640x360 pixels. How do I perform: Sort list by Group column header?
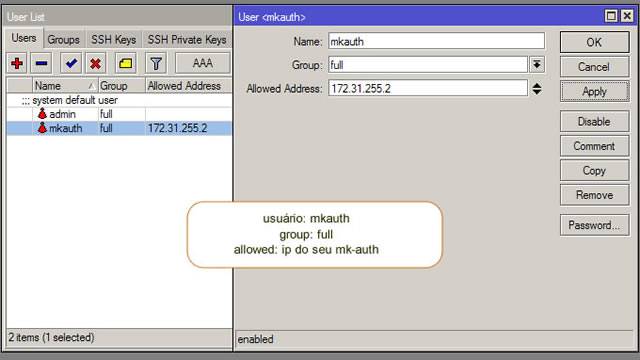pyautogui.click(x=122, y=86)
